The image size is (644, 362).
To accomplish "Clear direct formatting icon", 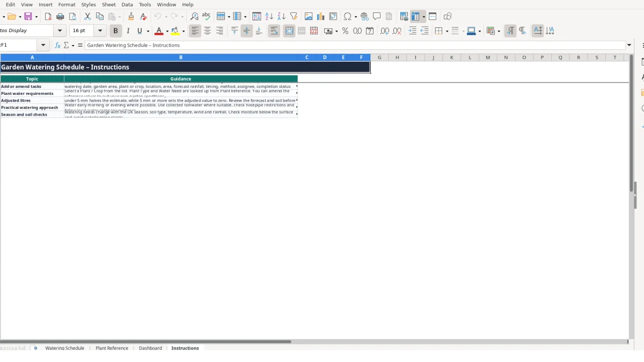I will click(x=143, y=17).
